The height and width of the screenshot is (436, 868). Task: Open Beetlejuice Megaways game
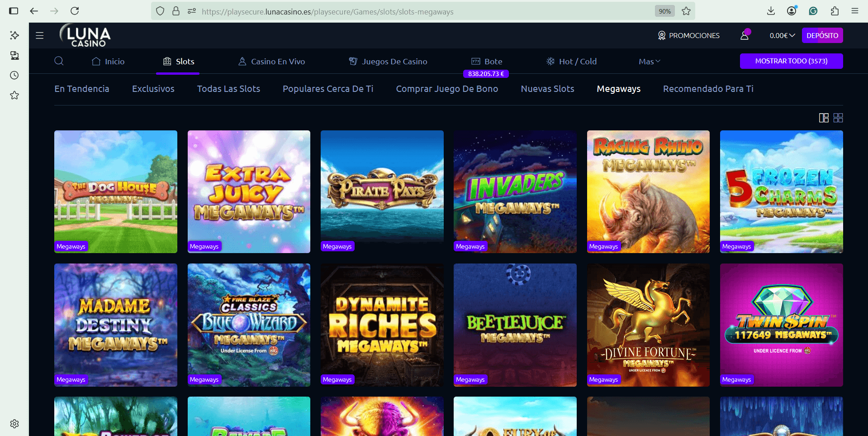[515, 325]
